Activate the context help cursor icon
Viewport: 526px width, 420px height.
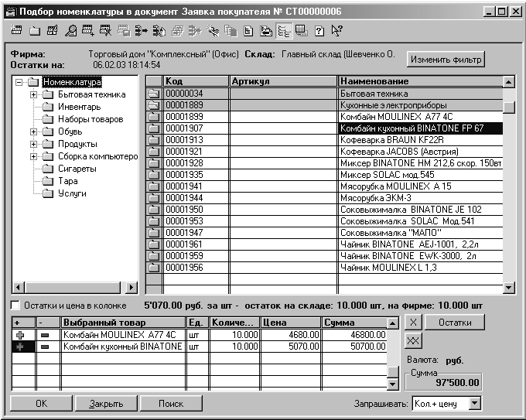[x=336, y=31]
